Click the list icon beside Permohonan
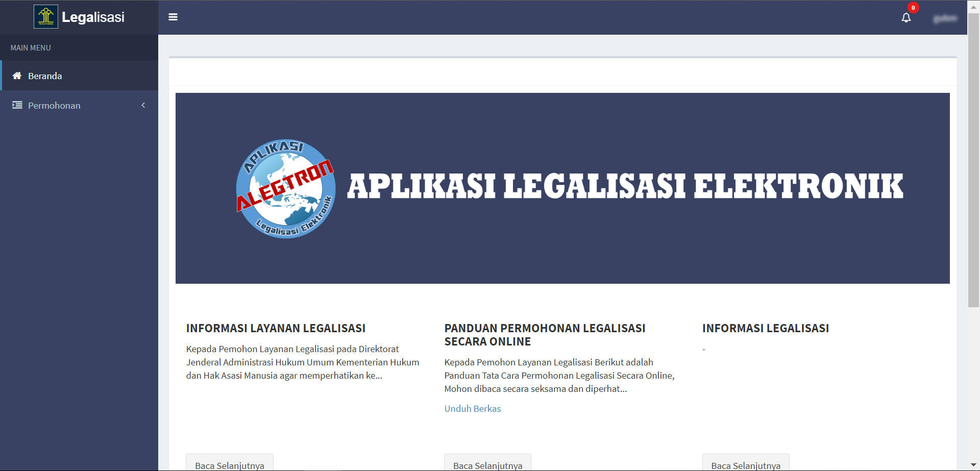The width and height of the screenshot is (980, 471). (x=17, y=106)
